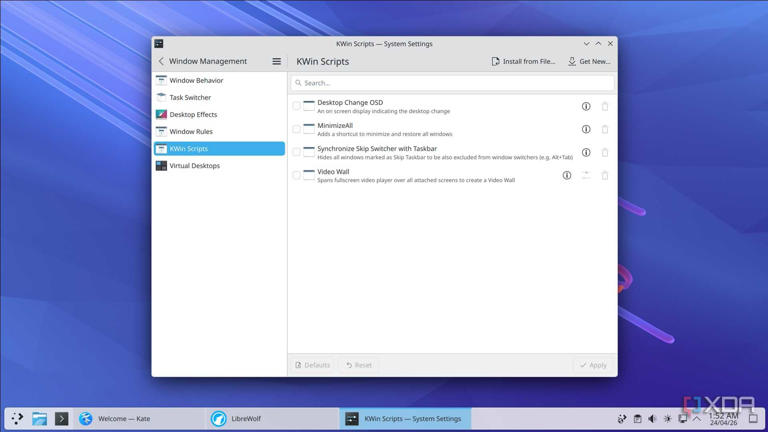Open the file manager from the taskbar
This screenshot has width=768, height=432.
click(x=39, y=419)
